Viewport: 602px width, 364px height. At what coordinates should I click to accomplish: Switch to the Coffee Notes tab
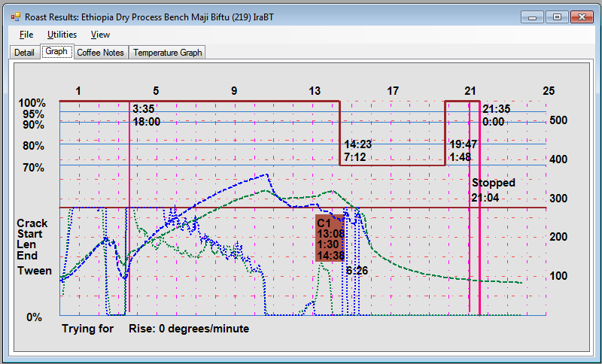click(101, 53)
